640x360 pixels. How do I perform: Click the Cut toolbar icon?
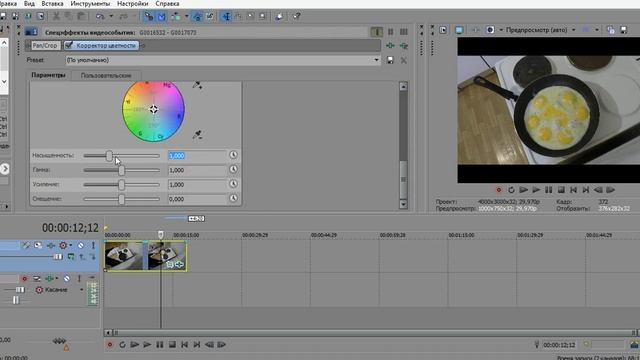click(x=56, y=16)
